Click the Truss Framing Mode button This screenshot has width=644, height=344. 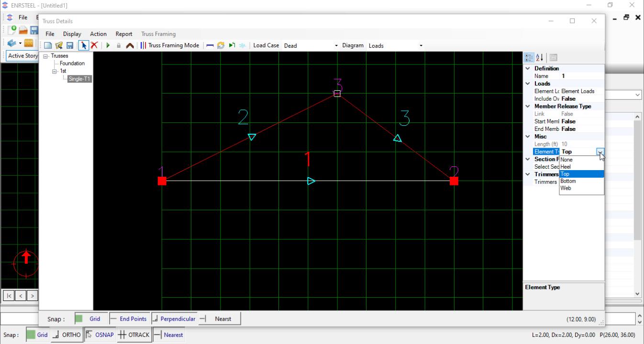tap(170, 45)
